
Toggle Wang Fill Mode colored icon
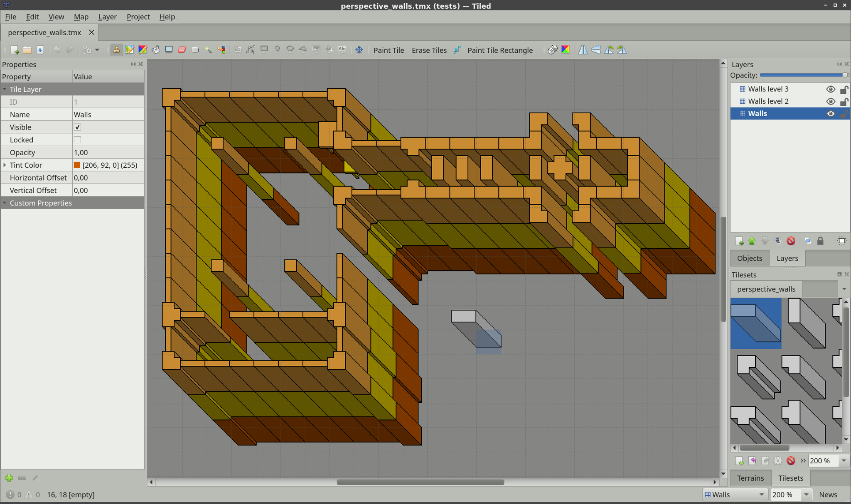coord(565,50)
